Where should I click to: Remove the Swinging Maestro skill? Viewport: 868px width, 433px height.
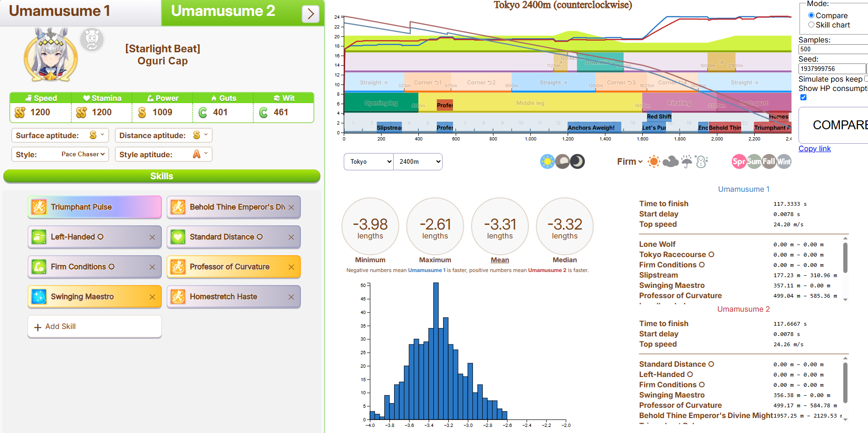click(x=152, y=297)
